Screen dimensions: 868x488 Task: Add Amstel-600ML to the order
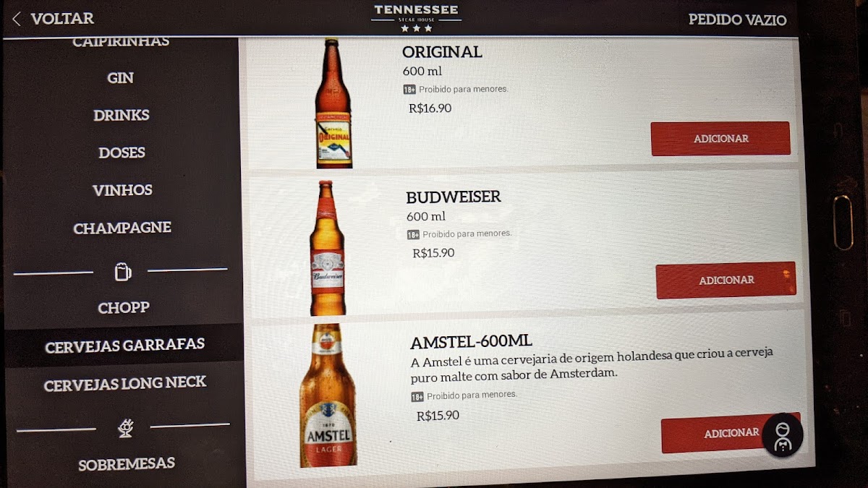[731, 433]
